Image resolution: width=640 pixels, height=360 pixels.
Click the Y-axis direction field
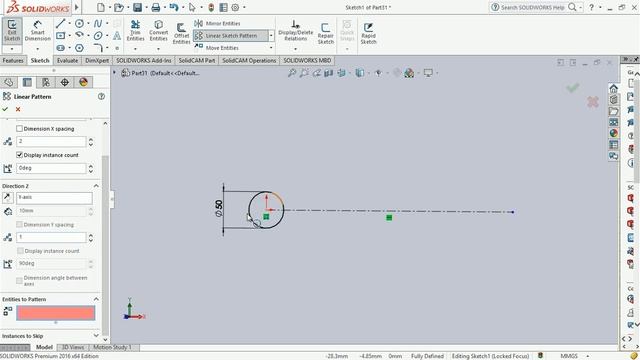[54, 198]
